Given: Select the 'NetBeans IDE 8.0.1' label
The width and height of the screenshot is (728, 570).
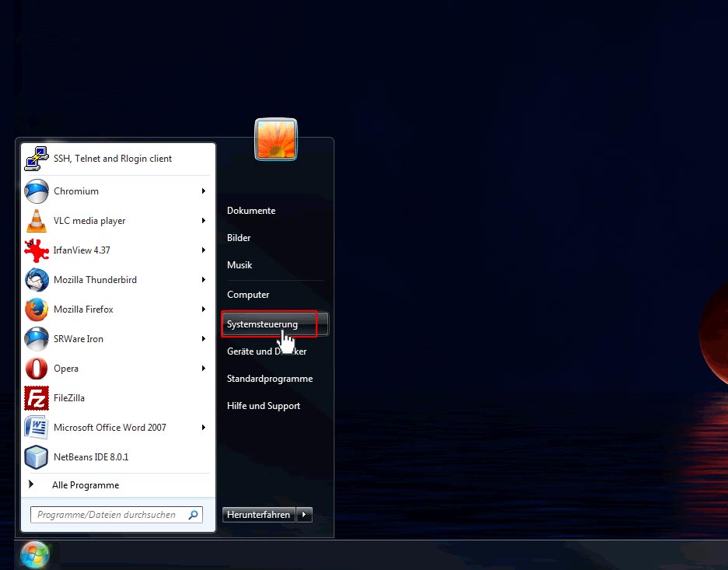Looking at the screenshot, I should 91,457.
